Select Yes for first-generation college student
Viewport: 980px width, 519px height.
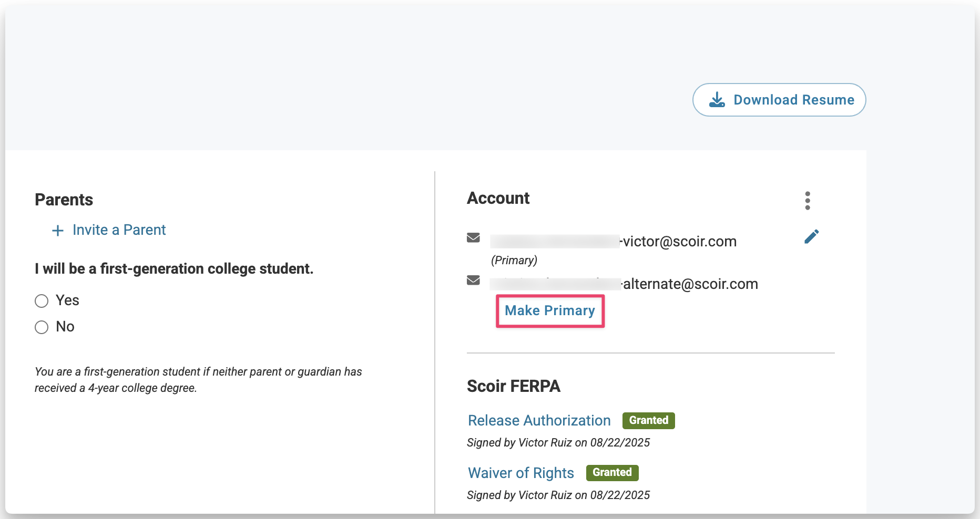(x=42, y=301)
